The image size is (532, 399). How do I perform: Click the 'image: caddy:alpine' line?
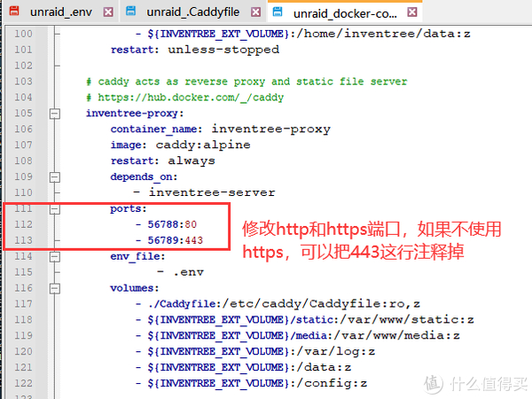pos(181,145)
